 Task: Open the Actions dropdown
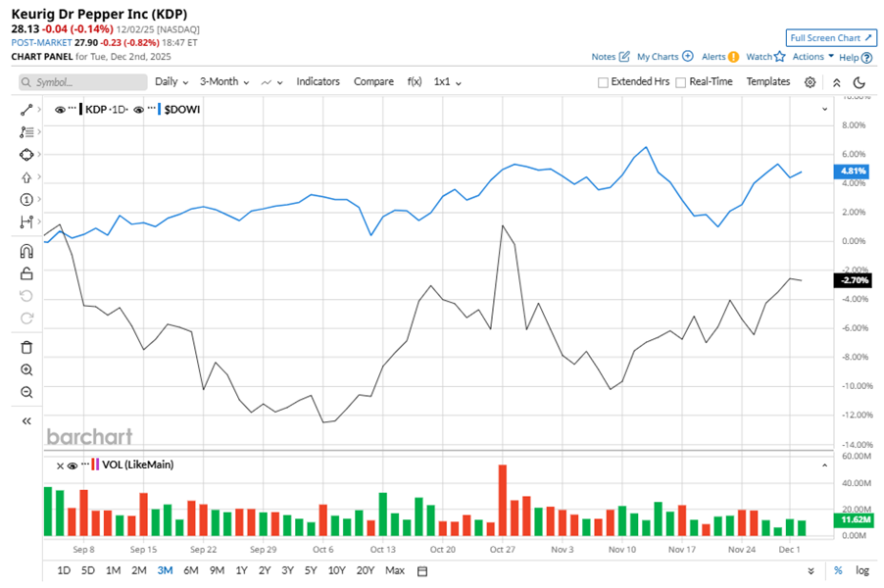tap(813, 57)
